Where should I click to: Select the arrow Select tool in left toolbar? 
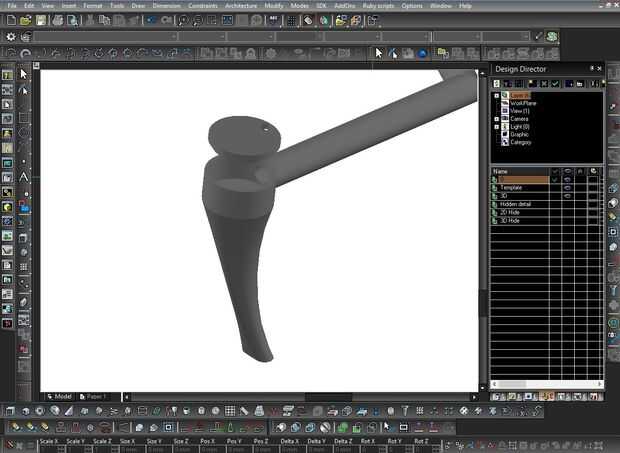click(24, 74)
